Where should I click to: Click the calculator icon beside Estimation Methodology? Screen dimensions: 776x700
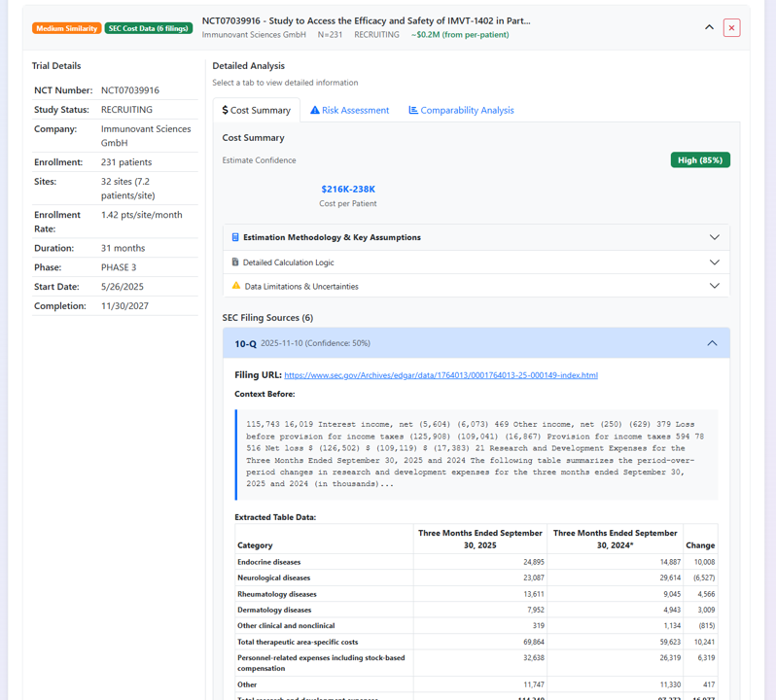point(235,237)
